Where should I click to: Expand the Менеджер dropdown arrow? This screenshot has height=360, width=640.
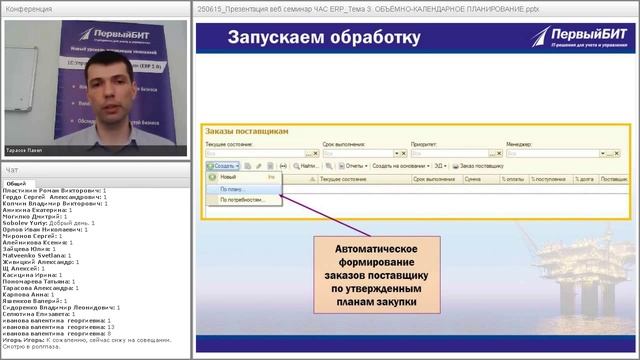point(602,153)
